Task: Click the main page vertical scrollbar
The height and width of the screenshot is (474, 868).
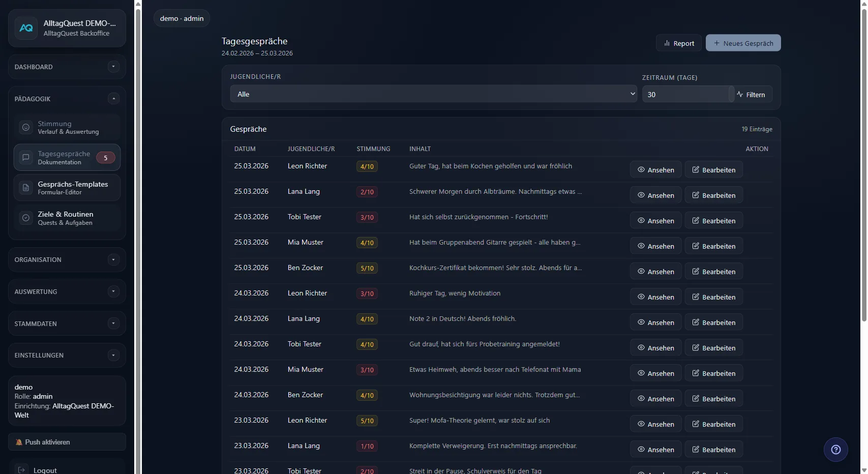Action: [863, 163]
